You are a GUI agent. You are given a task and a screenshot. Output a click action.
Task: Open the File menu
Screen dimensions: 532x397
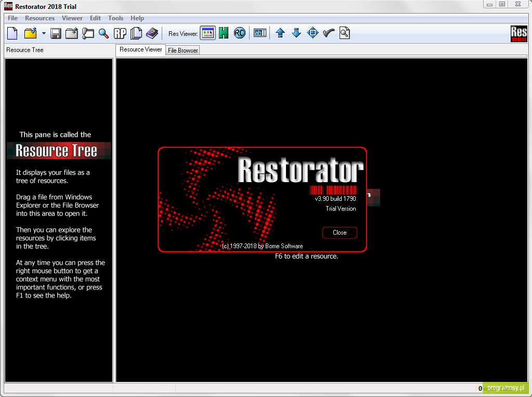[x=13, y=18]
